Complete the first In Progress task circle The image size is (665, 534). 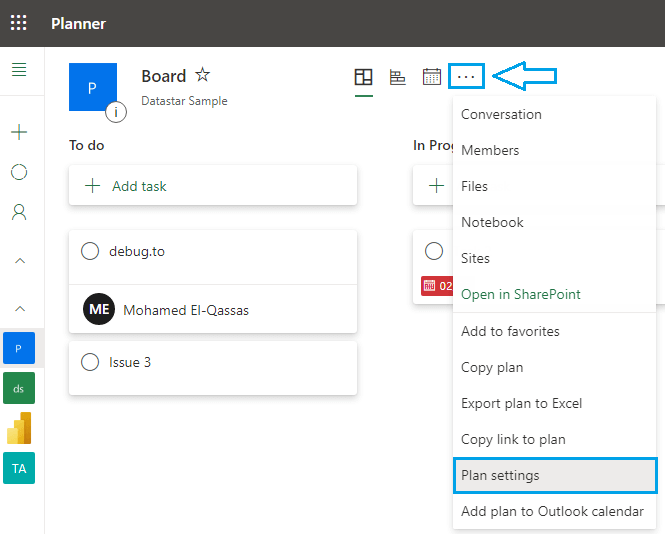point(434,251)
